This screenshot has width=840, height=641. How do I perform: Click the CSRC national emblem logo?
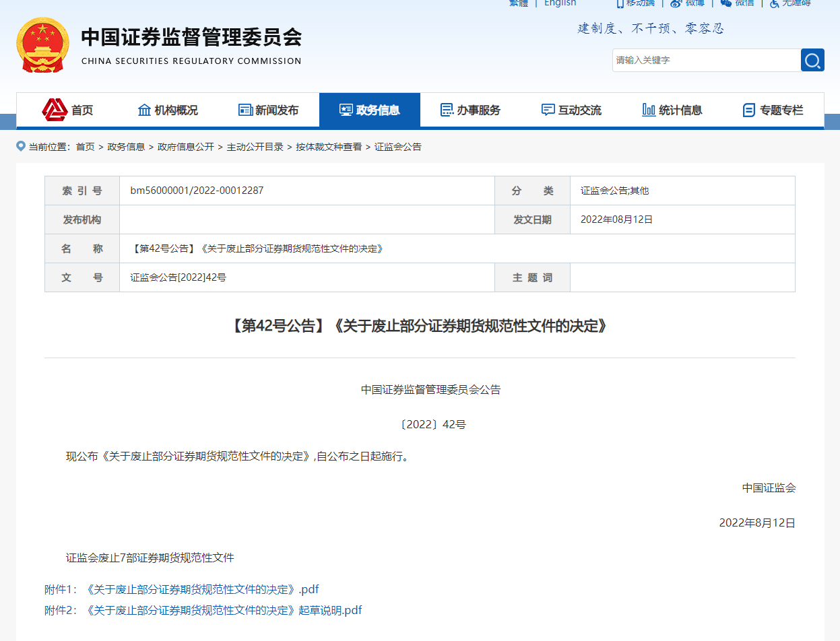42,44
